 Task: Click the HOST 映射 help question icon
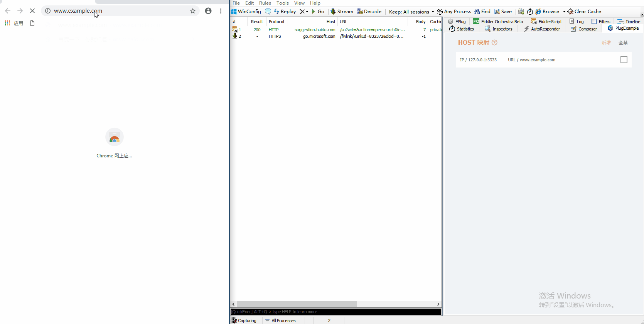pos(494,42)
